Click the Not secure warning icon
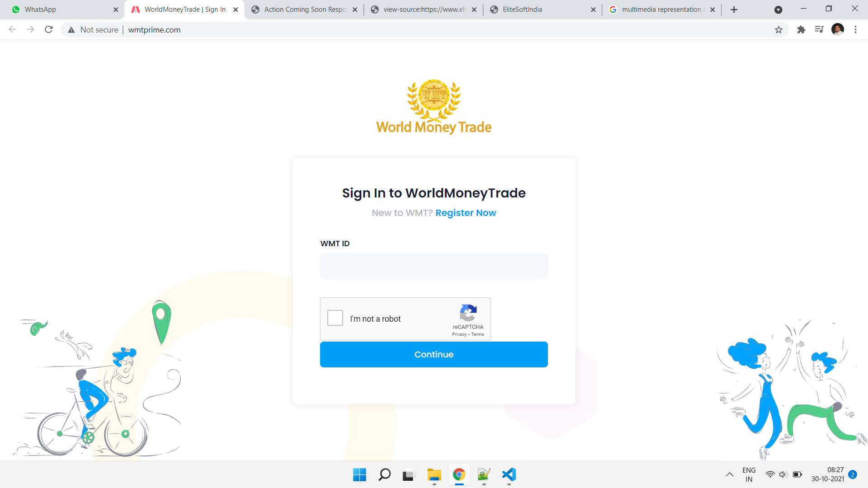868x488 pixels. click(71, 30)
